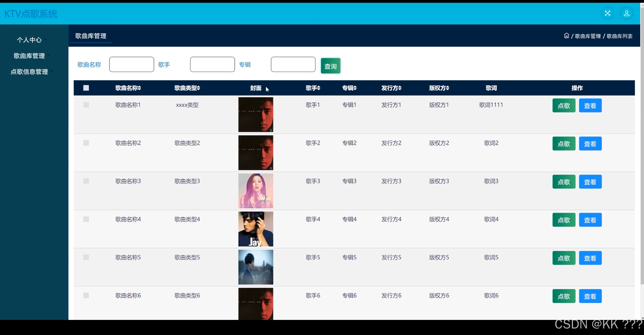
Task: Click the sort icon on 发行方 column
Action: tap(399, 88)
